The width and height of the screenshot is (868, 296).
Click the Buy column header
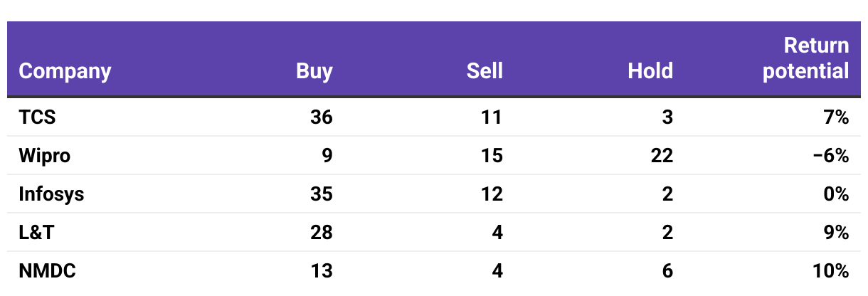click(314, 71)
